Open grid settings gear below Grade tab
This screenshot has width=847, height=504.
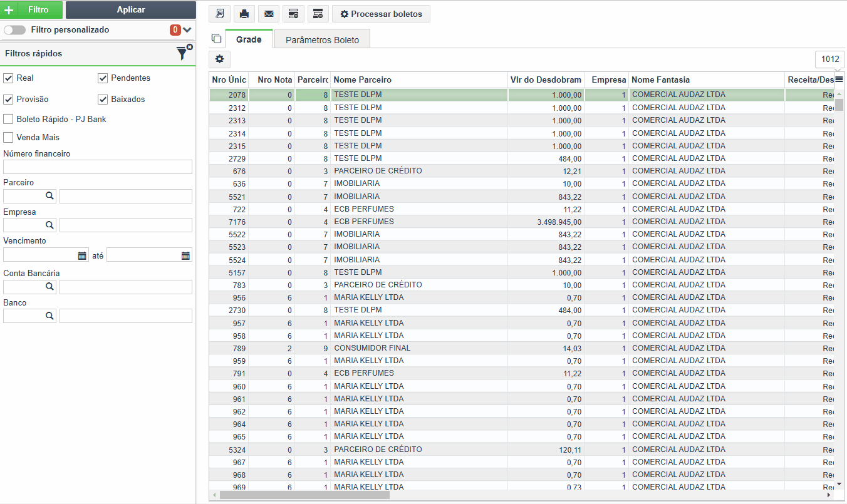tap(219, 59)
